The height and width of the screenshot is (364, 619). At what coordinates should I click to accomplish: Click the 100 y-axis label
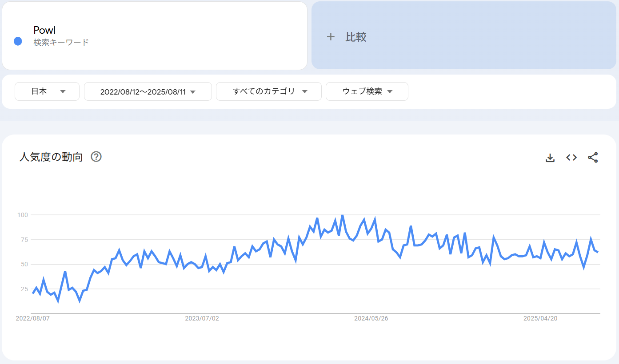23,215
